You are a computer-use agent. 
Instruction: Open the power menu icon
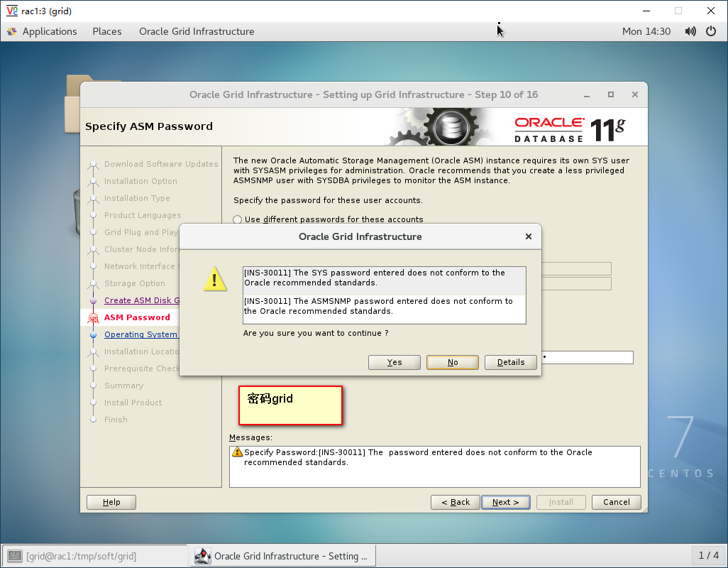click(x=711, y=31)
